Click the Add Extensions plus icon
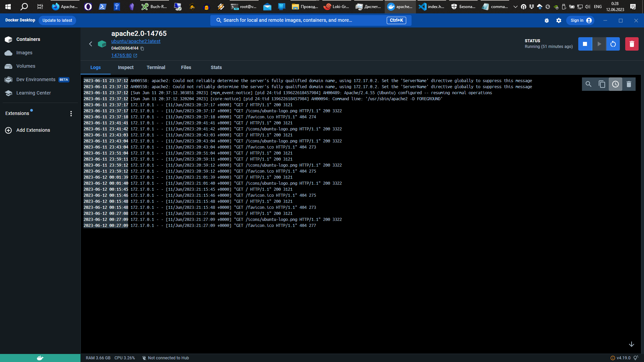 [x=8, y=130]
